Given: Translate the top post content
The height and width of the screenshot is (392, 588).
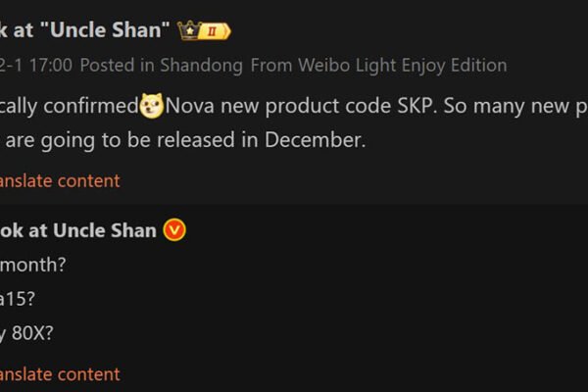Looking at the screenshot, I should point(61,180).
